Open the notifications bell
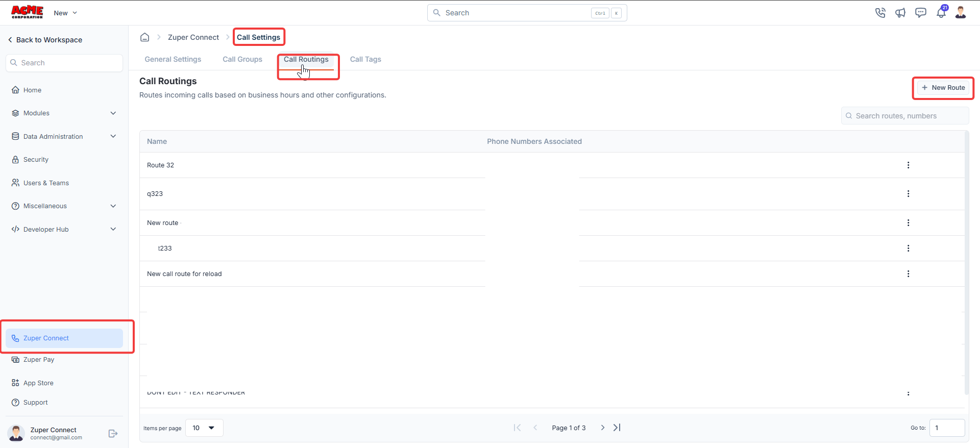 click(941, 12)
